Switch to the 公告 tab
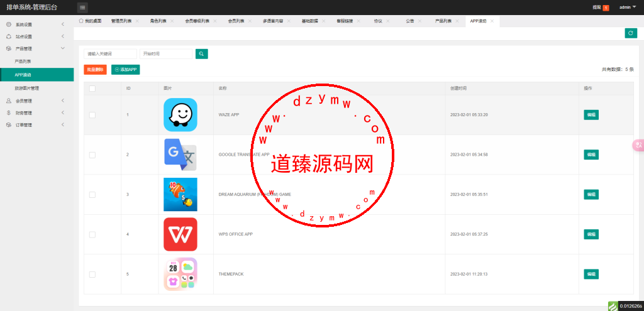The width and height of the screenshot is (644, 311). (x=410, y=21)
